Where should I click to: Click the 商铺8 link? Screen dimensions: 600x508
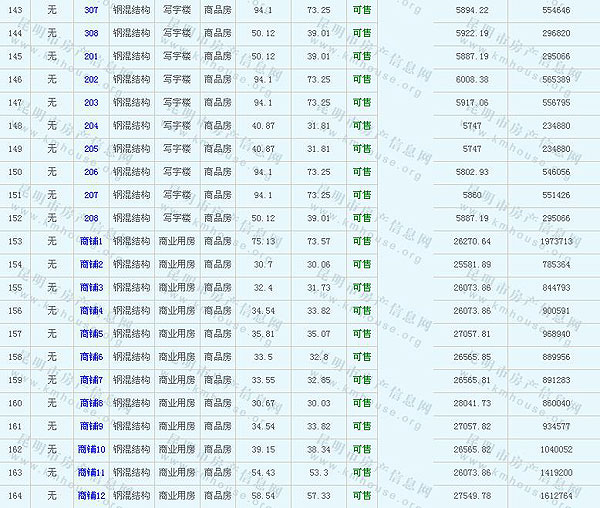[x=91, y=403]
